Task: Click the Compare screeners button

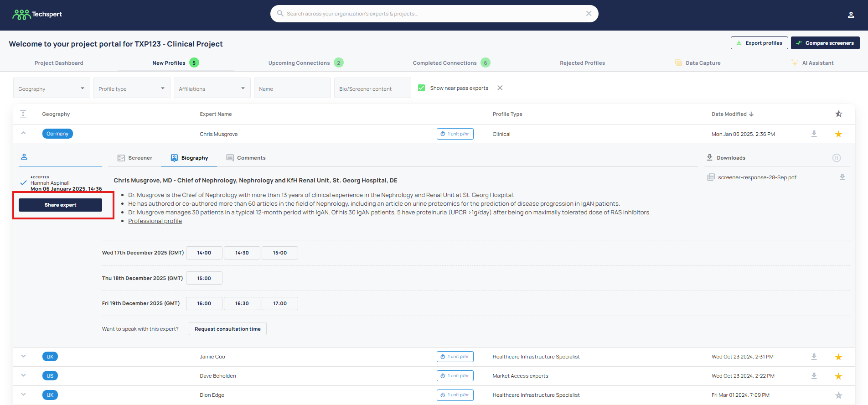Action: tap(825, 43)
